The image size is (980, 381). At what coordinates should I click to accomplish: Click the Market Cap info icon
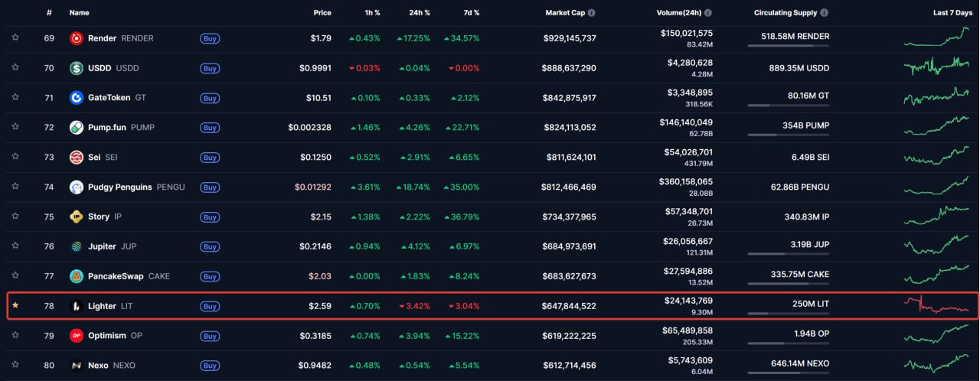pos(592,13)
